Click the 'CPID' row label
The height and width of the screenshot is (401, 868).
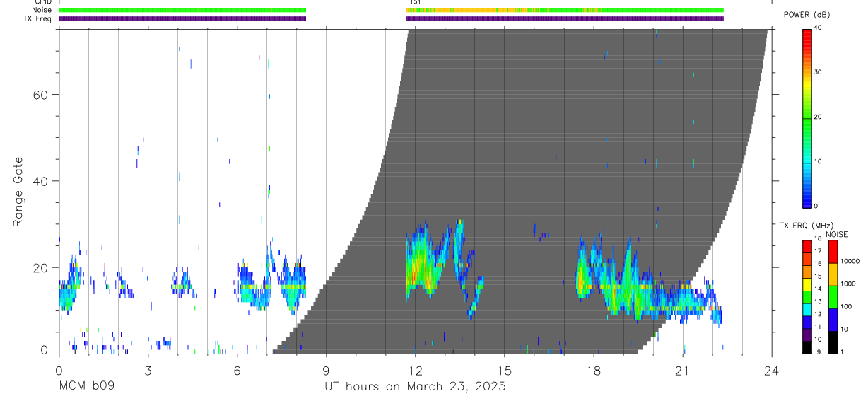click(x=42, y=2)
